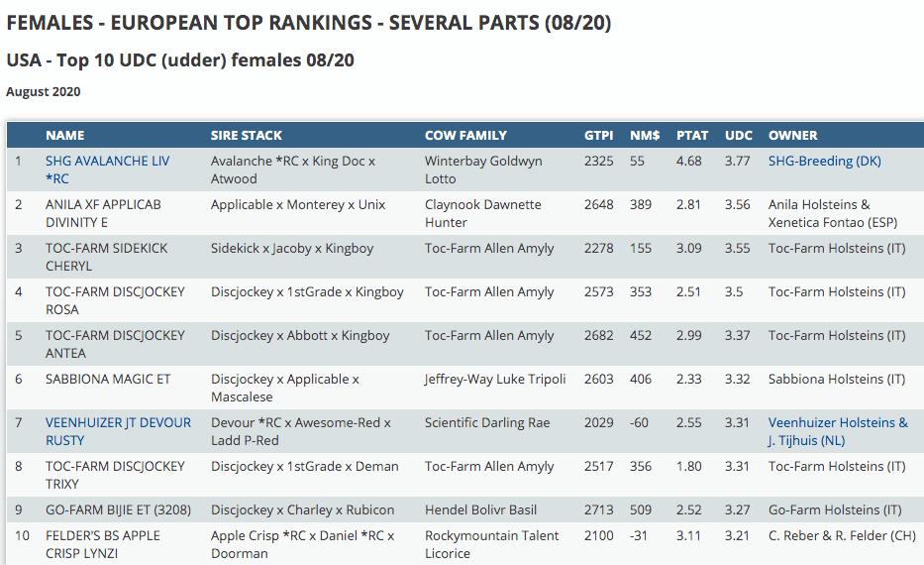The width and height of the screenshot is (924, 565).
Task: Click the NM$ column header
Action: 645,135
